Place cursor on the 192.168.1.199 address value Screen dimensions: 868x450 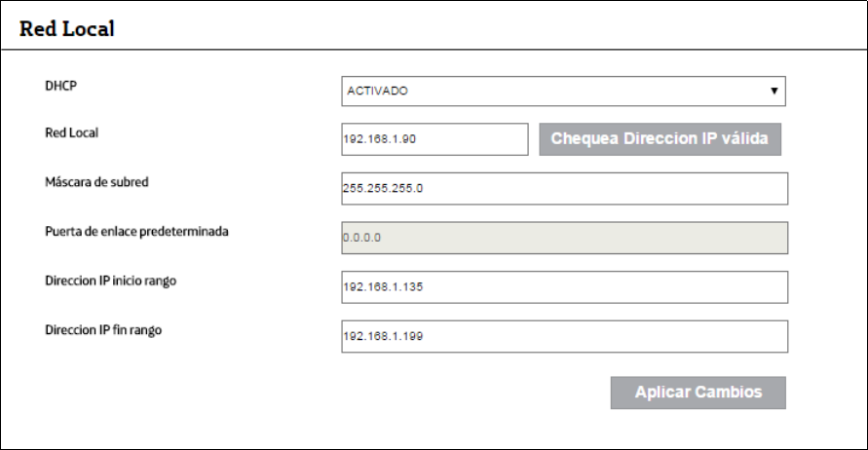(385, 336)
